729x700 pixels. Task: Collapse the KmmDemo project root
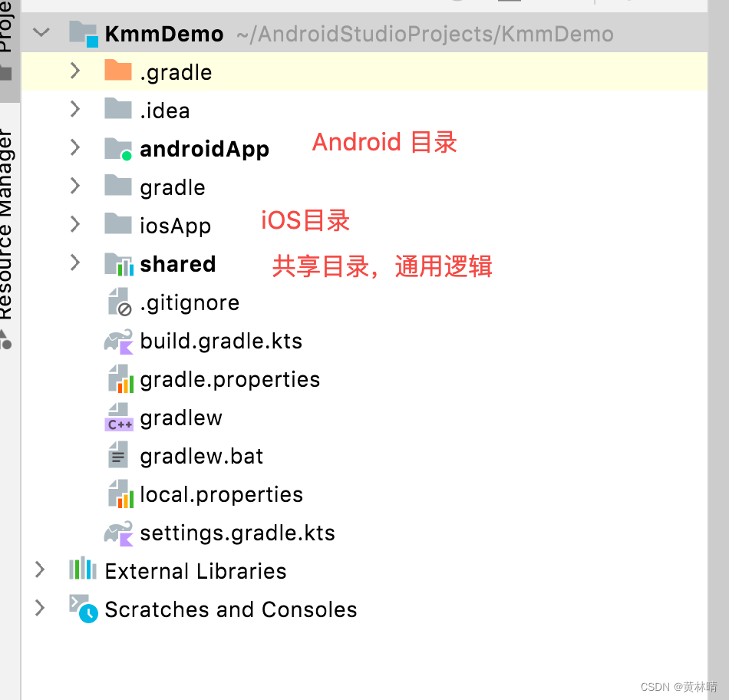pyautogui.click(x=41, y=32)
